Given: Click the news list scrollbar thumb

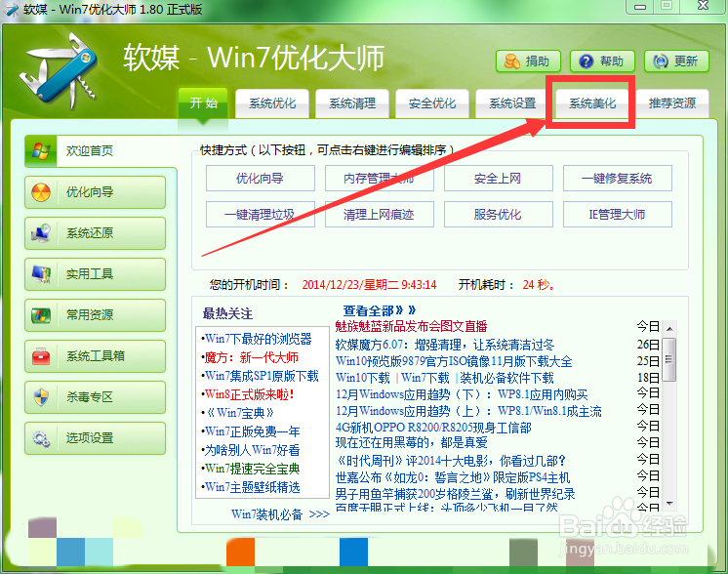Looking at the screenshot, I should tap(669, 359).
